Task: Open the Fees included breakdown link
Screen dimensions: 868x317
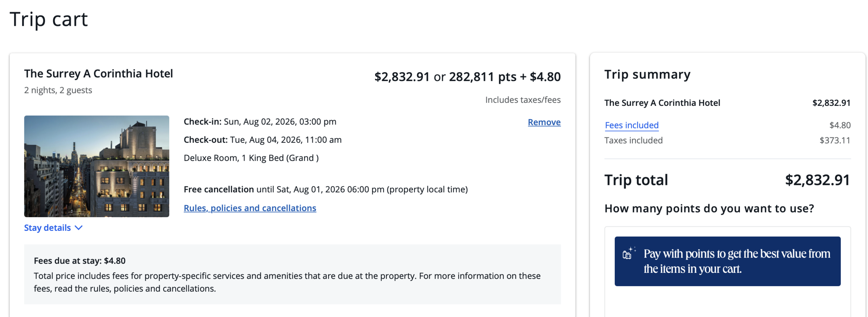Action: [x=631, y=125]
